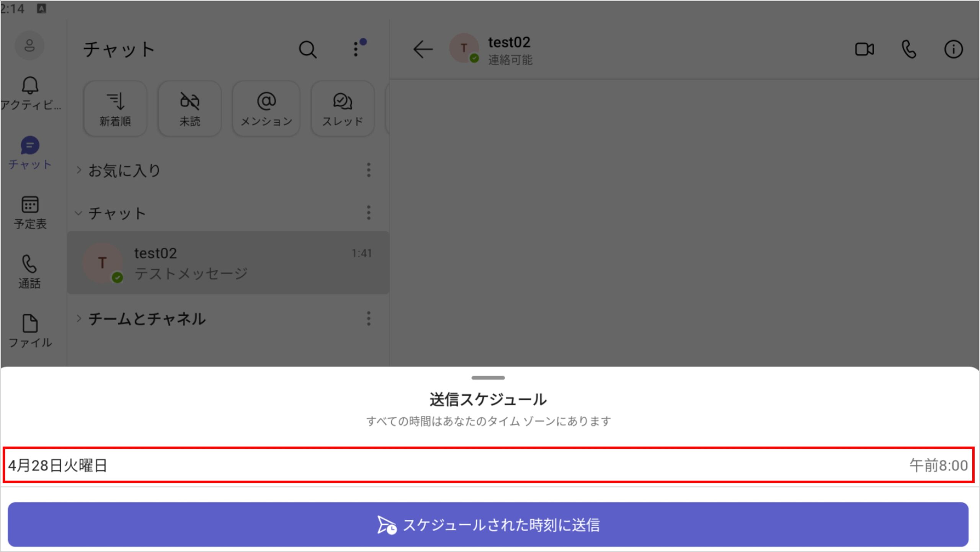
Task: Open the 通話 calls tab in sidebar
Action: point(30,271)
